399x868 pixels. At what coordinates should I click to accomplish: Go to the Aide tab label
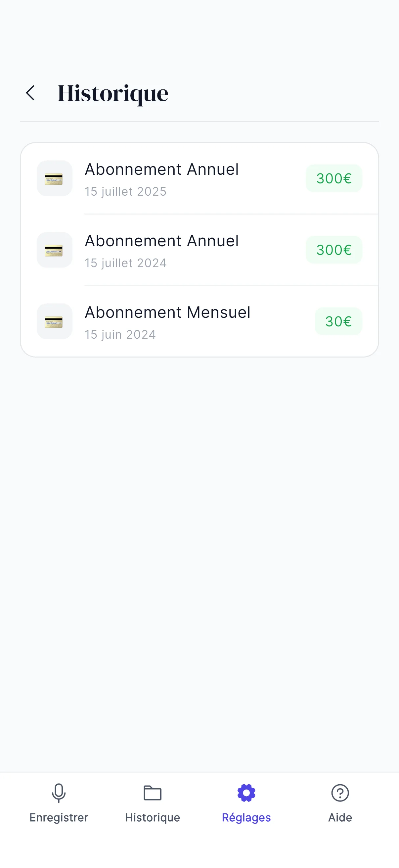point(340,817)
